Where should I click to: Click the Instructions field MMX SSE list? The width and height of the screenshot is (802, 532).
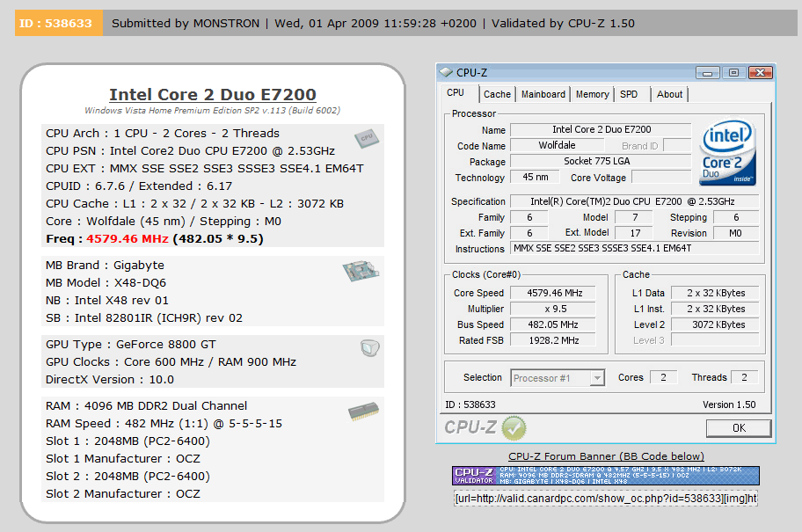coord(635,248)
